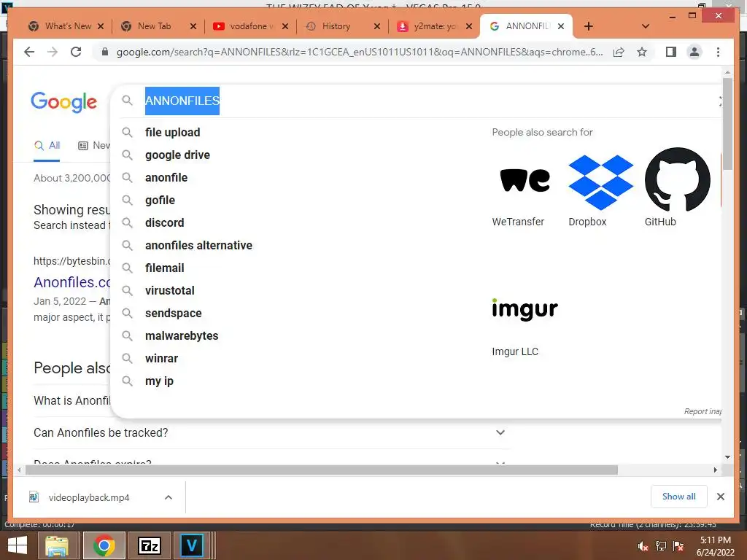The image size is (747, 560).
Task: Open the tab search dropdown arrow
Action: (x=646, y=26)
